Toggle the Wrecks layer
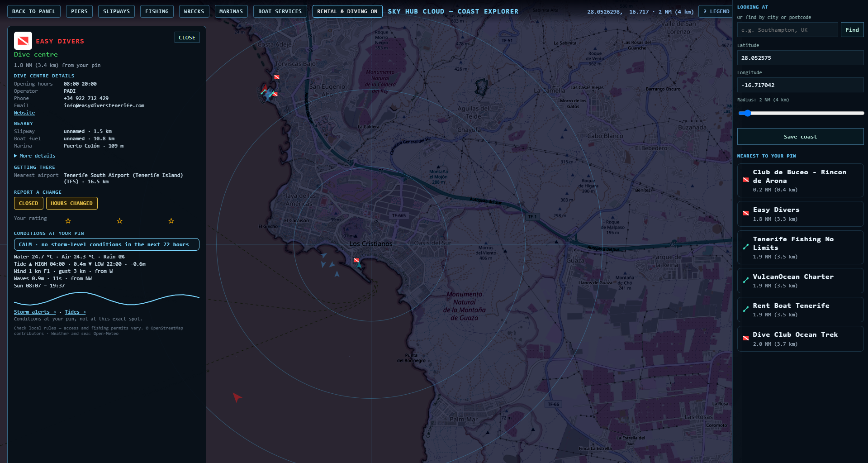 pyautogui.click(x=194, y=11)
